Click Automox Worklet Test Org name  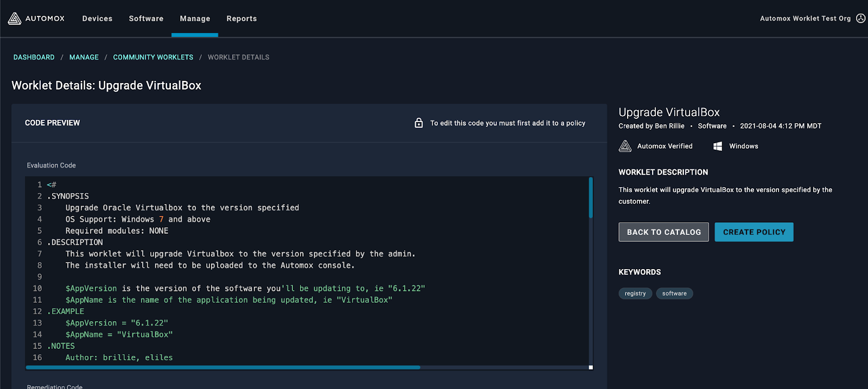tap(805, 18)
